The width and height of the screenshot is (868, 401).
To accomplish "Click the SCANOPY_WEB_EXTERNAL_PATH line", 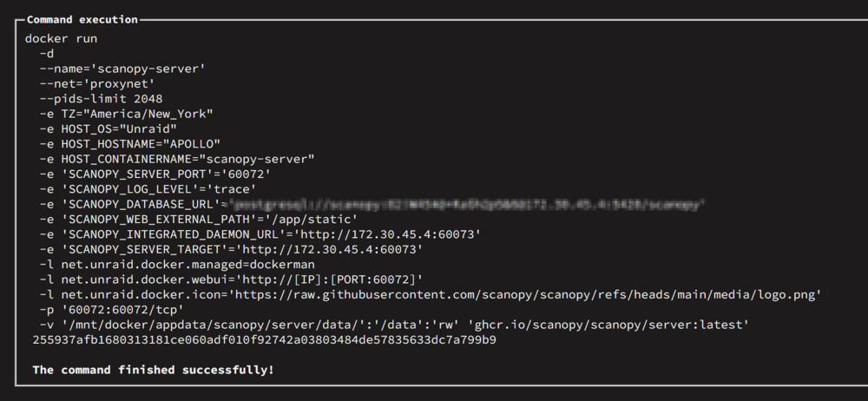I will 198,220.
